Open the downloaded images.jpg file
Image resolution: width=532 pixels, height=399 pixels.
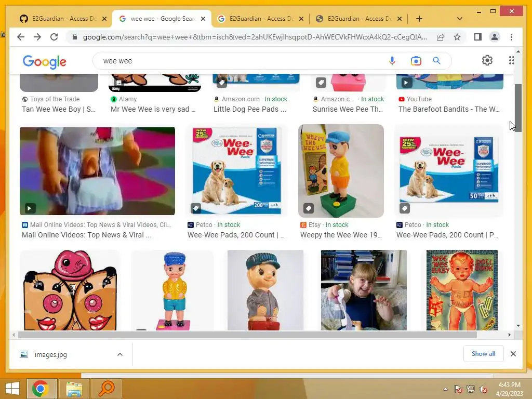coord(50,354)
